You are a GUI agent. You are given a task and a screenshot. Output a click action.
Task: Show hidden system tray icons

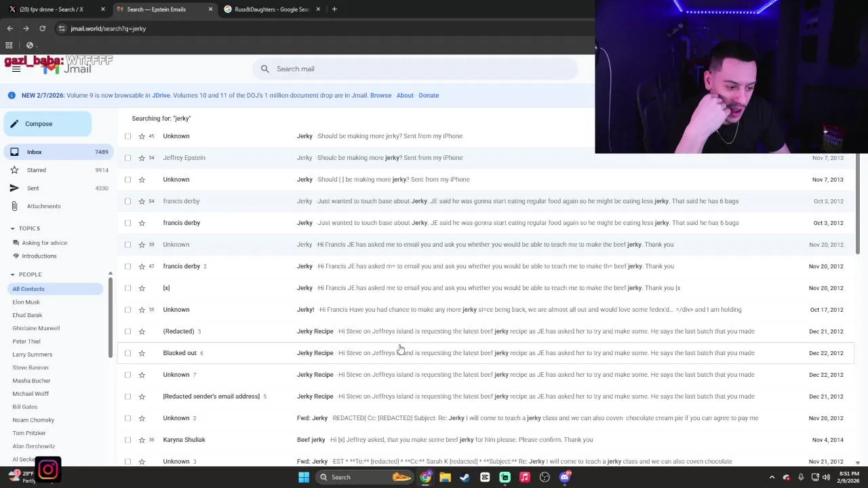772,477
